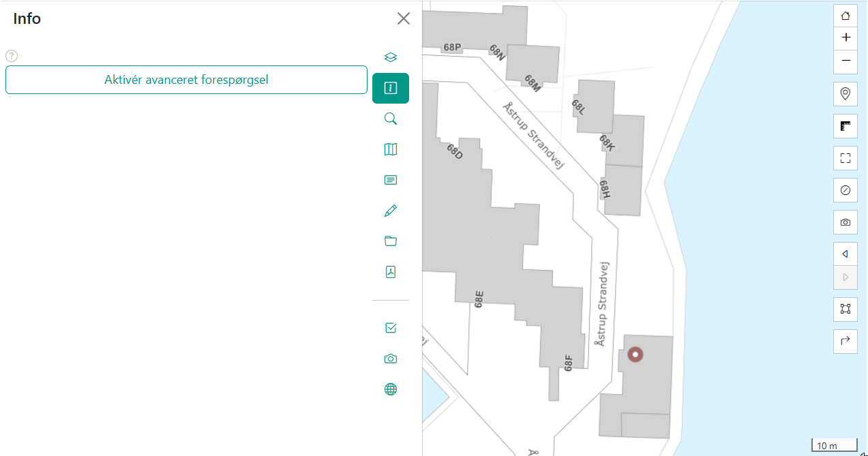Click the checkbox icon in sidebar
The height and width of the screenshot is (456, 868).
pos(390,328)
